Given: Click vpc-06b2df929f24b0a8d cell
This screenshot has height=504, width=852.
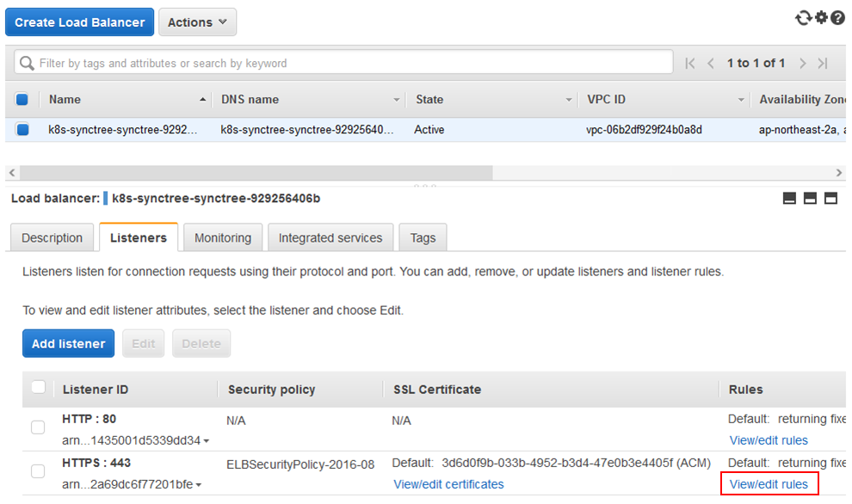Looking at the screenshot, I should [x=644, y=130].
